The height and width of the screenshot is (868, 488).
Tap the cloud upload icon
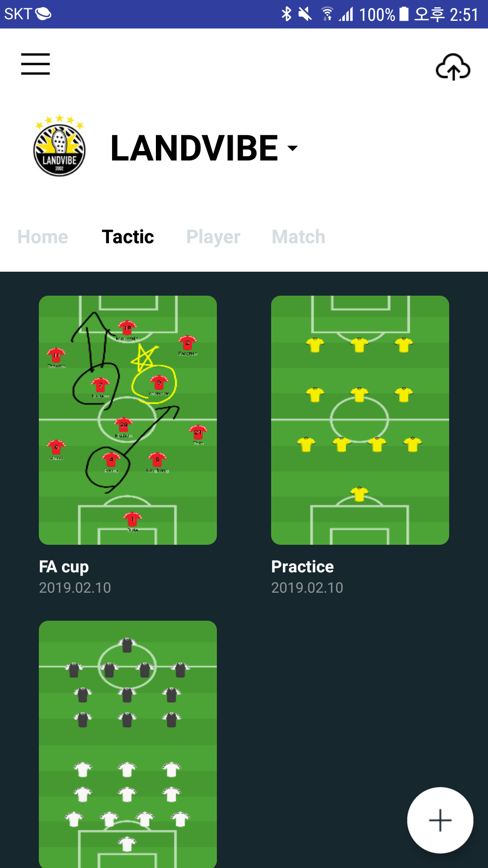(x=453, y=67)
